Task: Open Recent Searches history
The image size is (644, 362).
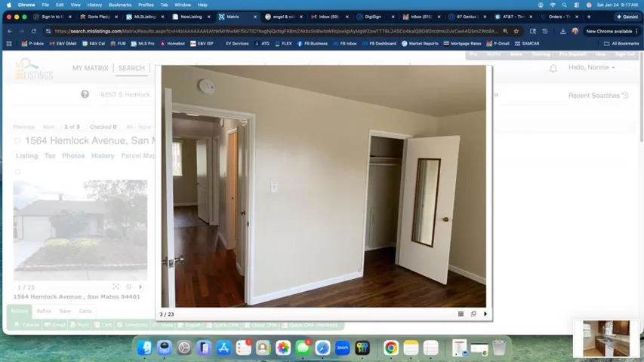Action: (x=598, y=95)
